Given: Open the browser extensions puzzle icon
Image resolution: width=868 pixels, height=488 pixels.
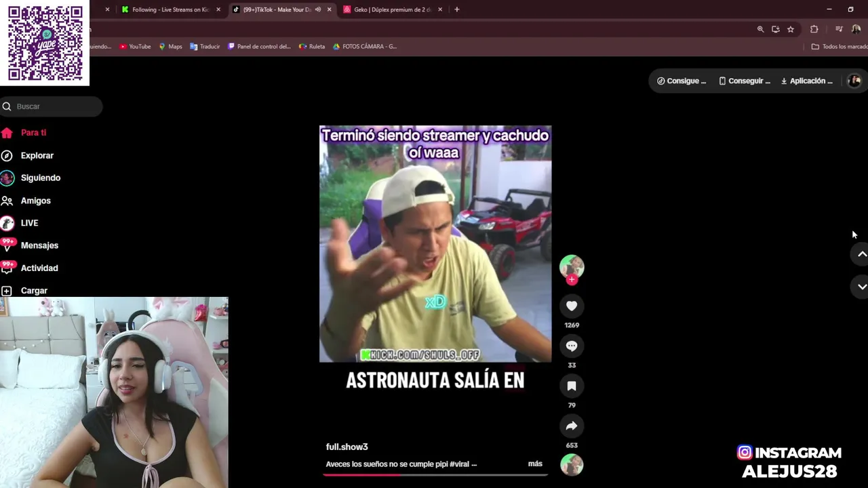Looking at the screenshot, I should tap(814, 29).
